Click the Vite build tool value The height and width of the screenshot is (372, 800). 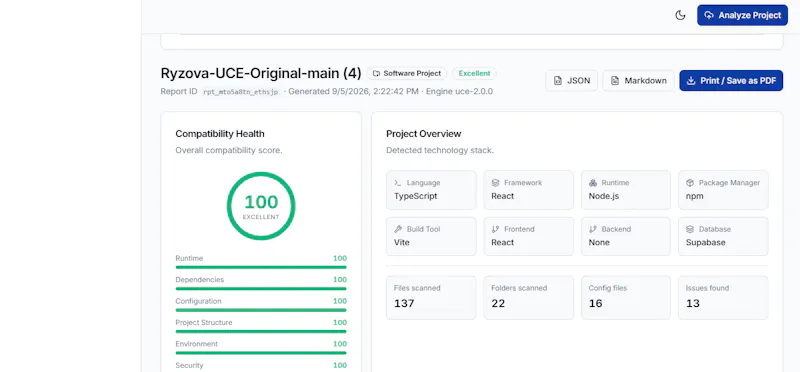click(x=402, y=242)
